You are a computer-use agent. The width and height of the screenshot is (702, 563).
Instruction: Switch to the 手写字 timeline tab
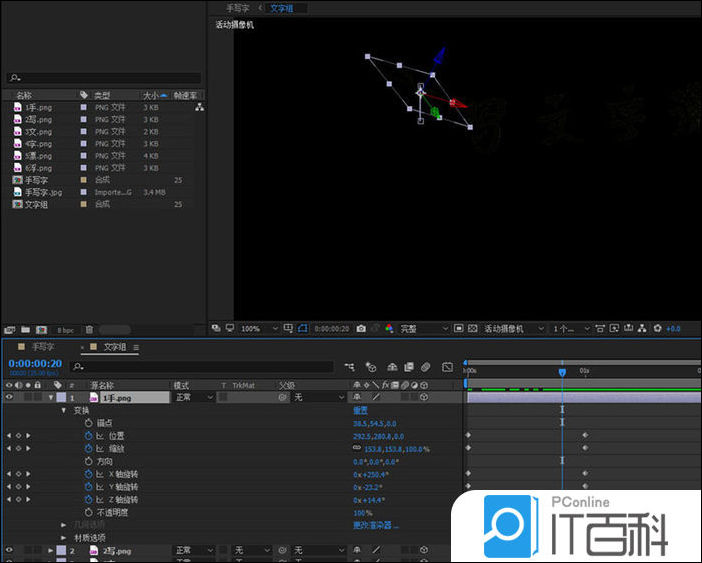click(x=43, y=347)
